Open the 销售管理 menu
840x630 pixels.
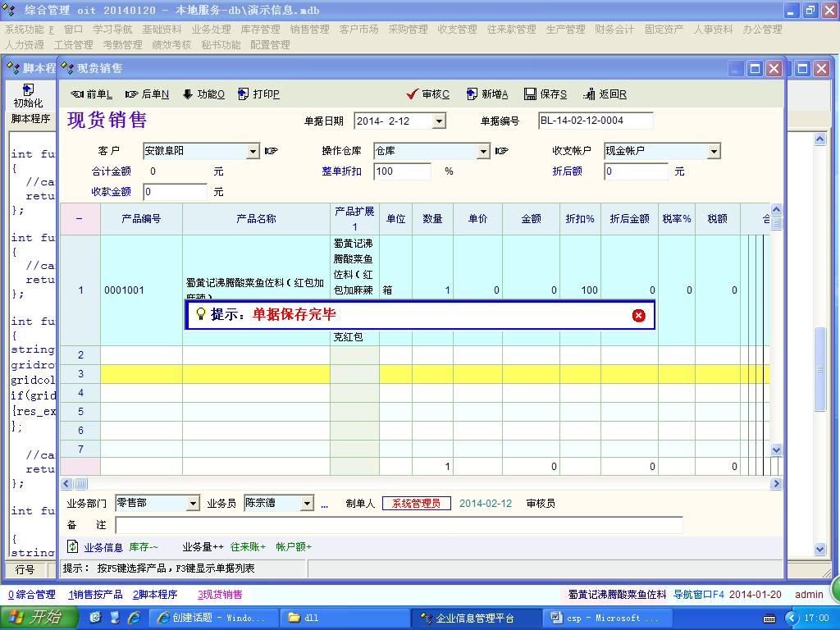309,30
